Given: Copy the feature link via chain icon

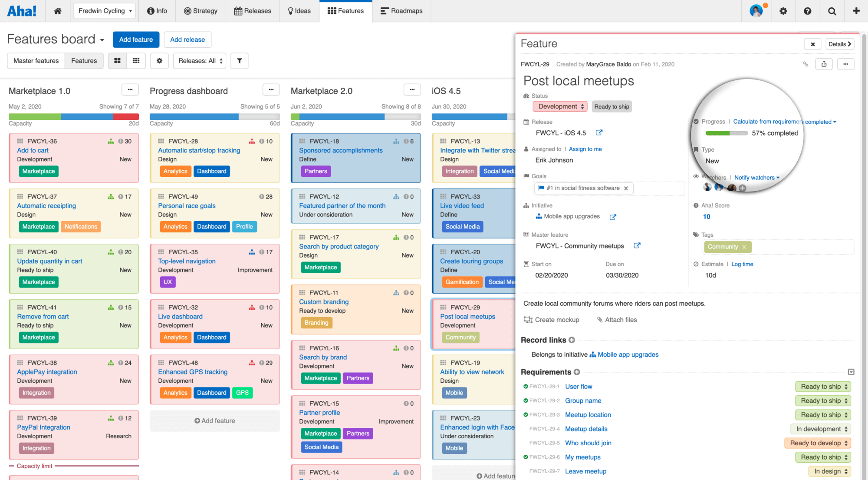Looking at the screenshot, I should [806, 64].
